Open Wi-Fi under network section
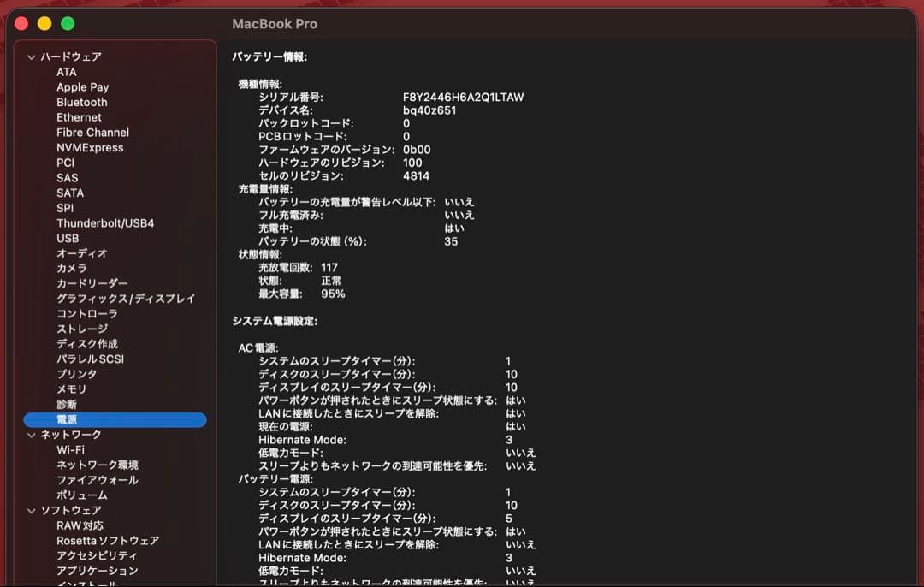The width and height of the screenshot is (924, 587). pyautogui.click(x=70, y=450)
